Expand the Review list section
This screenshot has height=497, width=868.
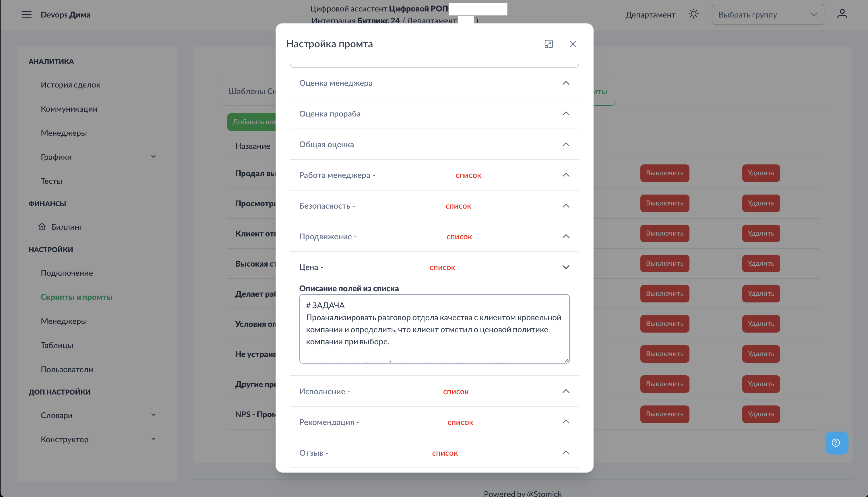coord(565,453)
